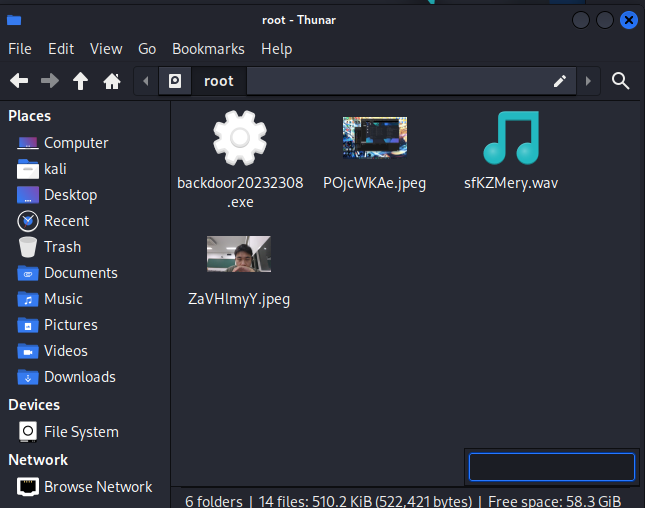This screenshot has height=508, width=645.
Task: Click the ZaVHlmyY.jpeg file name
Action: [239, 299]
